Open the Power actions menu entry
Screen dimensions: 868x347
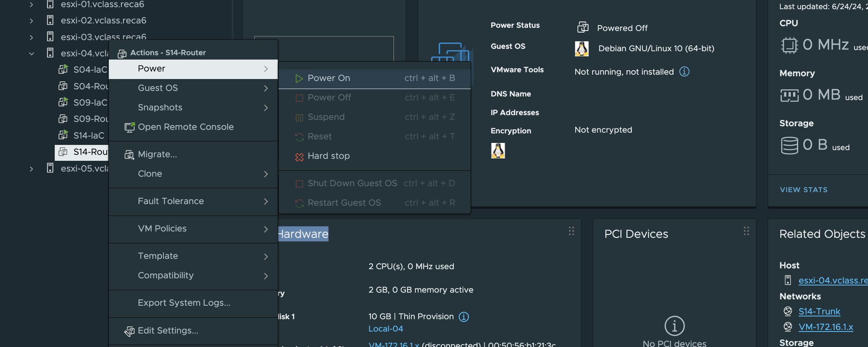click(193, 69)
